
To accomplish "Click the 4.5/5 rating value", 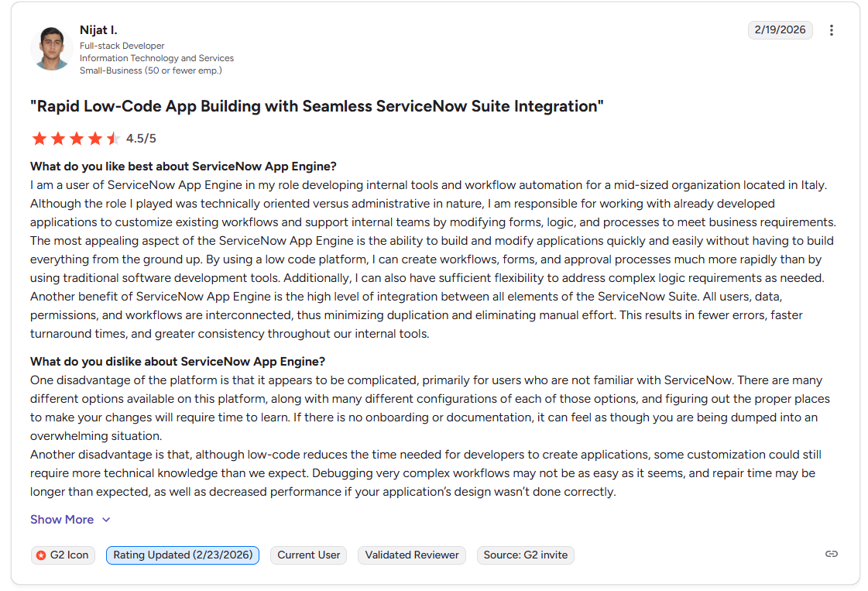I will coord(141,139).
